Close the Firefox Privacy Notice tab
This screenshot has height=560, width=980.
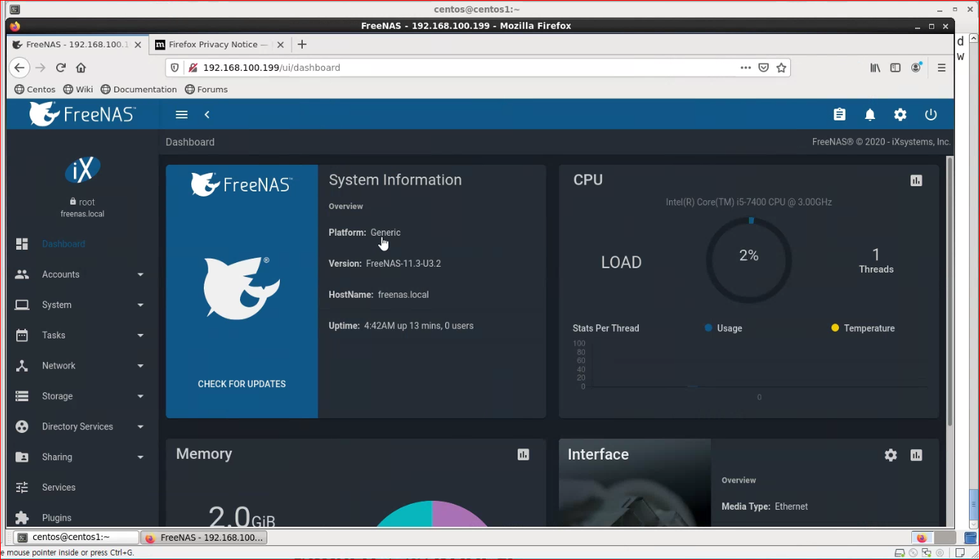click(x=279, y=44)
